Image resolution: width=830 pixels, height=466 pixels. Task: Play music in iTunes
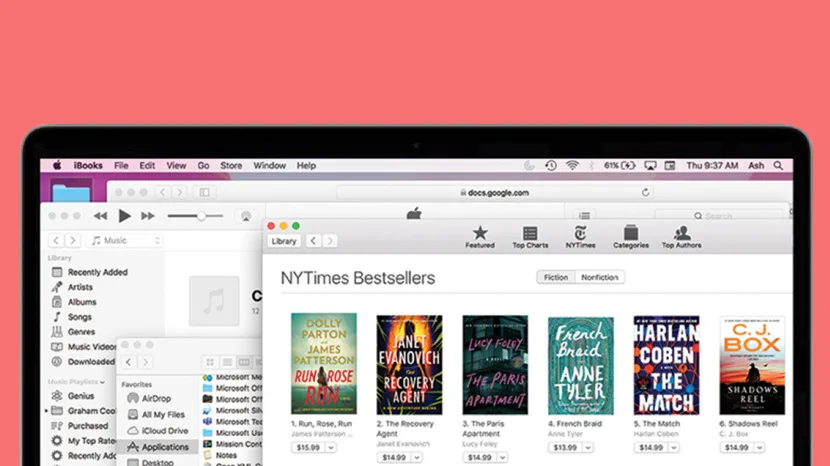tap(124, 216)
